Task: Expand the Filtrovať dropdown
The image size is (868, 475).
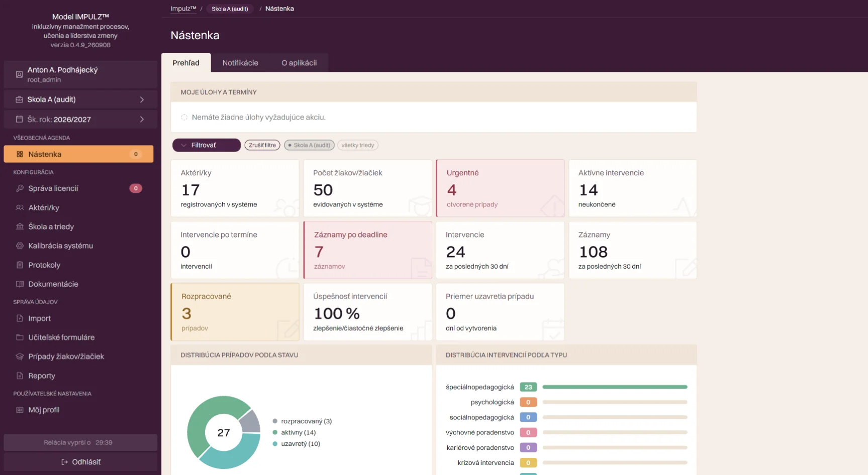Action: (206, 145)
